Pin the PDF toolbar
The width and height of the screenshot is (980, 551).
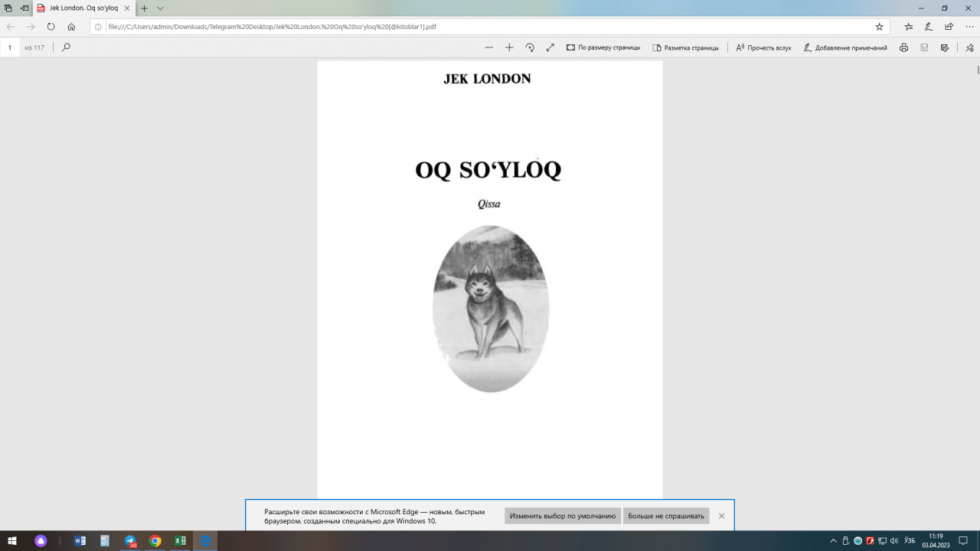pyautogui.click(x=969, y=47)
